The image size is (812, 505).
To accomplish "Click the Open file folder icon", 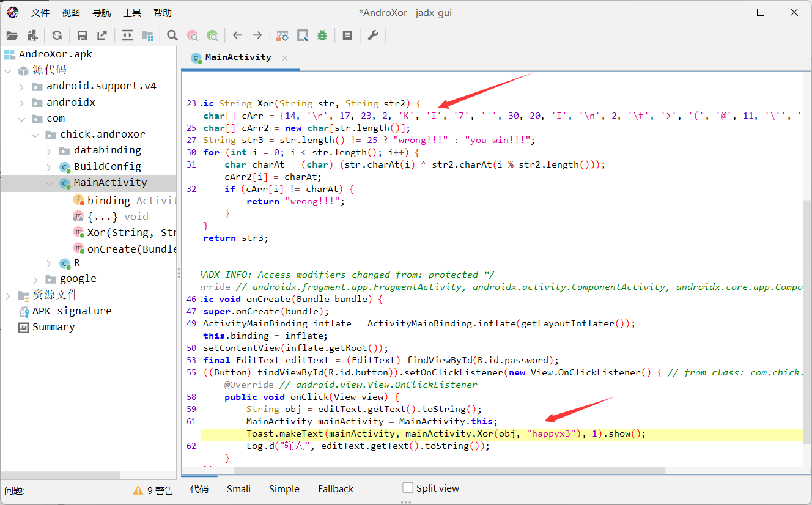I will click(x=12, y=35).
